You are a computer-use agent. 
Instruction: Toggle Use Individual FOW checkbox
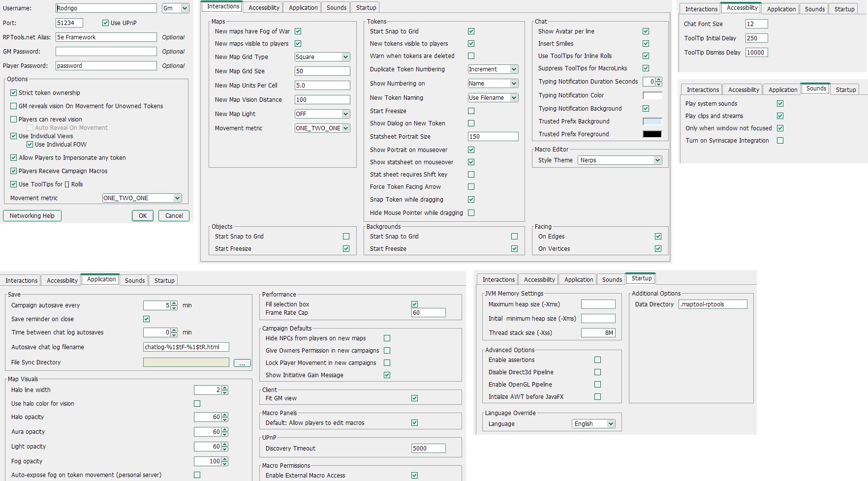30,145
